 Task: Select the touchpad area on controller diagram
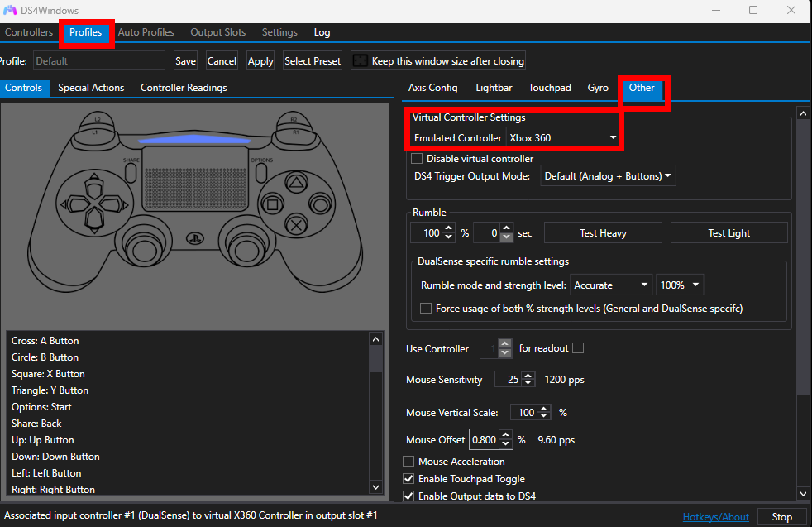pos(194,178)
